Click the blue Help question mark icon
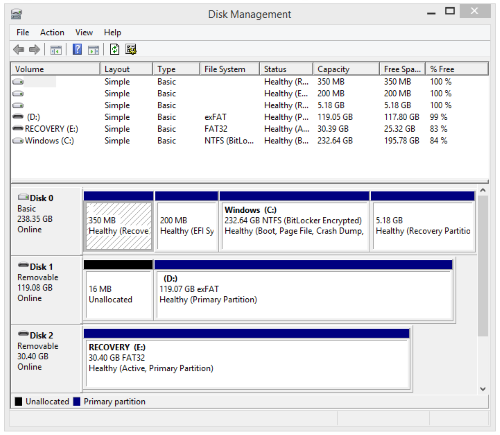This screenshot has width=500, height=435. coord(77,50)
